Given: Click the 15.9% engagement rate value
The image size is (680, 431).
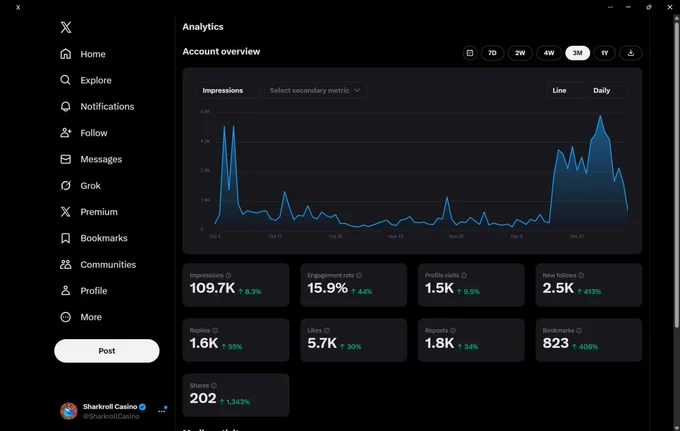Looking at the screenshot, I should click(327, 288).
